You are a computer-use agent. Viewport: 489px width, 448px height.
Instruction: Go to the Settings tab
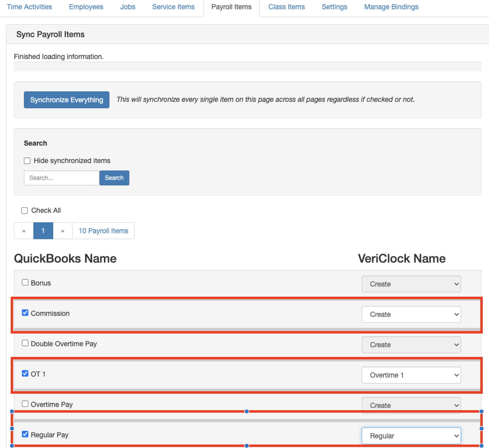coord(334,7)
